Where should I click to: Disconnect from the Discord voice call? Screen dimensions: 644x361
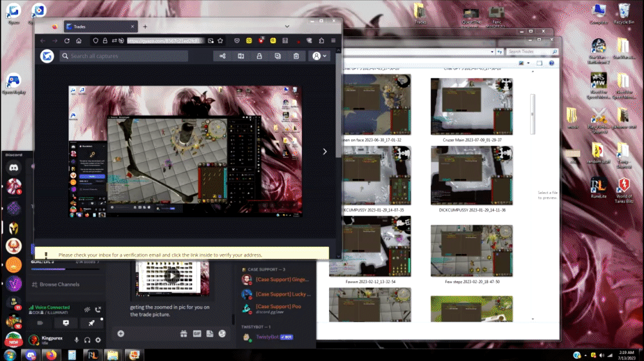pyautogui.click(x=98, y=309)
